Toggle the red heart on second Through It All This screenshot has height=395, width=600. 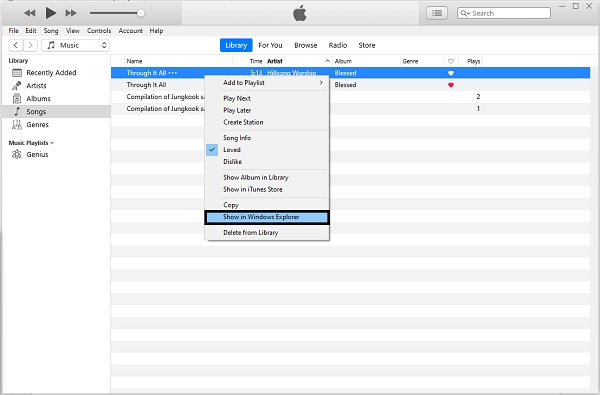click(451, 85)
